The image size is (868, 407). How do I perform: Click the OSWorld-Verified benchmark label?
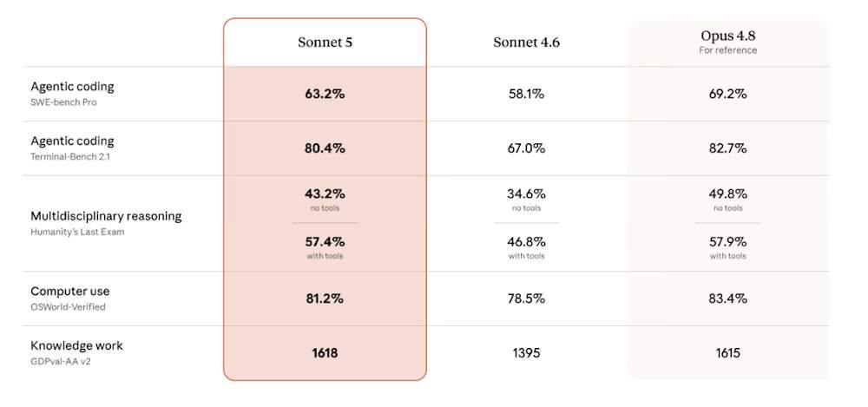point(68,307)
